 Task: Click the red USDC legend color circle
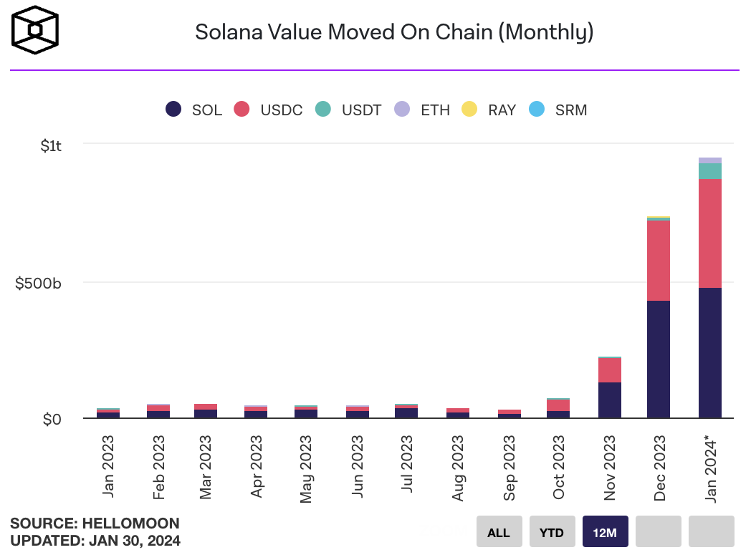coord(241,110)
